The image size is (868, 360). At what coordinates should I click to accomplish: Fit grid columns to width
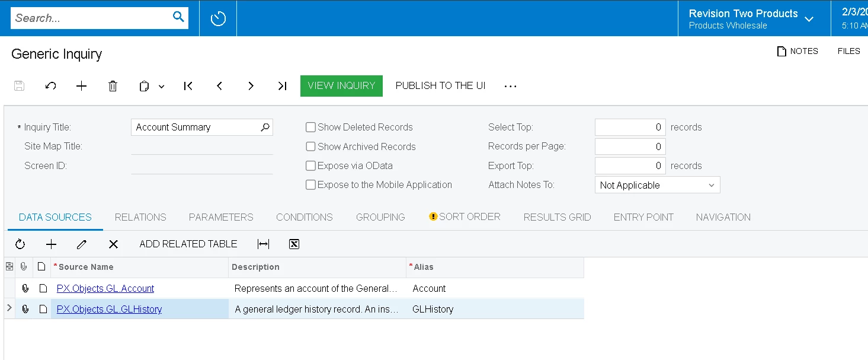[x=264, y=244]
